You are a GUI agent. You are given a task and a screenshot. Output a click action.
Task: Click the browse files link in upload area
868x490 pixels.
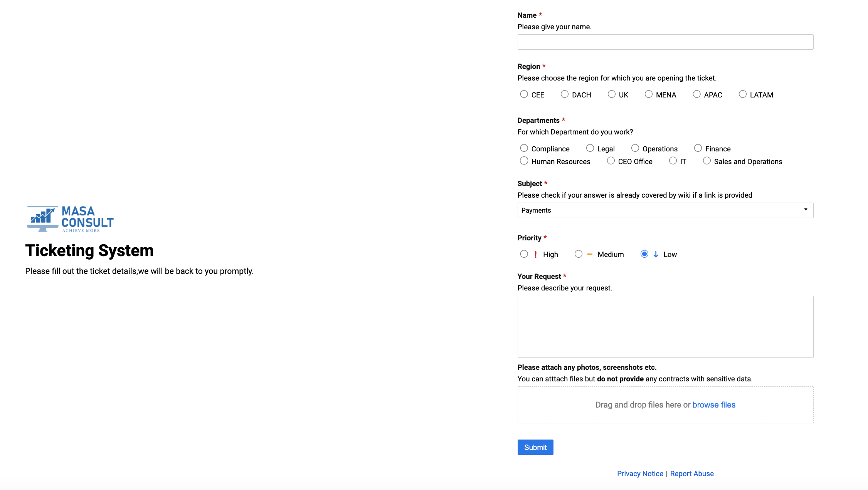[713, 405]
